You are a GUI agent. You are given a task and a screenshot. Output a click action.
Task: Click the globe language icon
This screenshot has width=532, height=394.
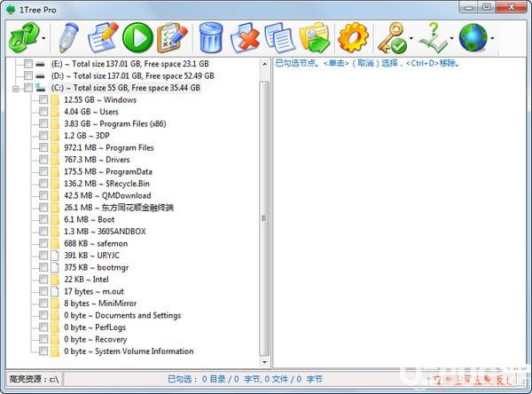(473, 37)
